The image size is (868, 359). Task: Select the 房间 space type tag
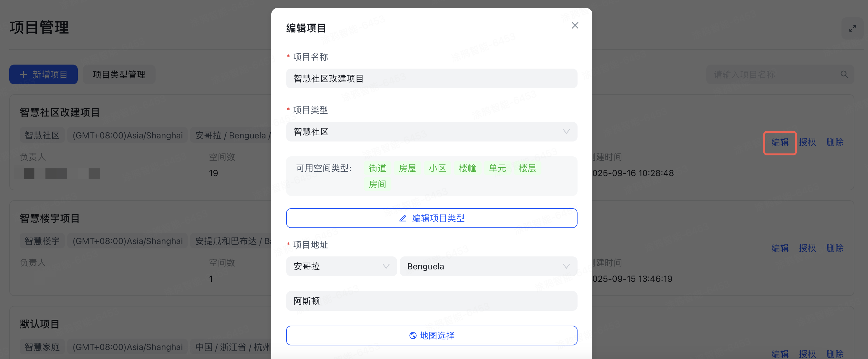(x=377, y=184)
